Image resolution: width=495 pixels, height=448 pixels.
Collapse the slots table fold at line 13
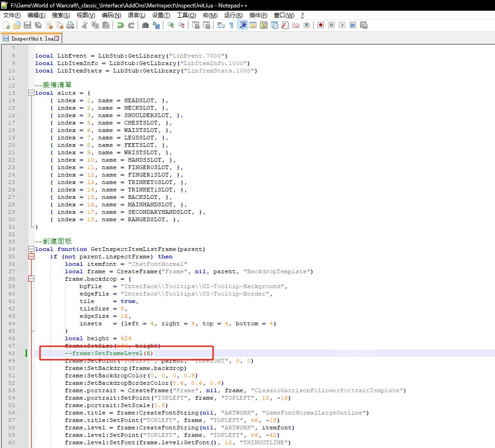click(31, 93)
